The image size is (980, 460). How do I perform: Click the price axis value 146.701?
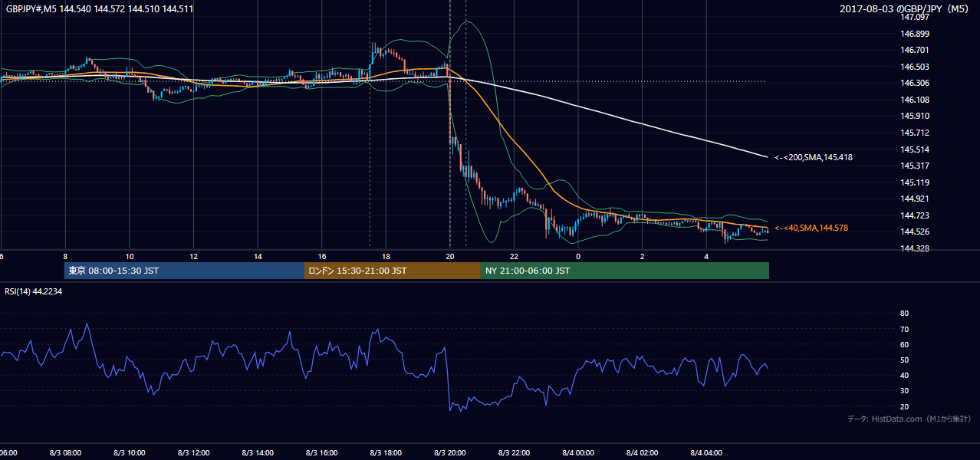pyautogui.click(x=915, y=50)
